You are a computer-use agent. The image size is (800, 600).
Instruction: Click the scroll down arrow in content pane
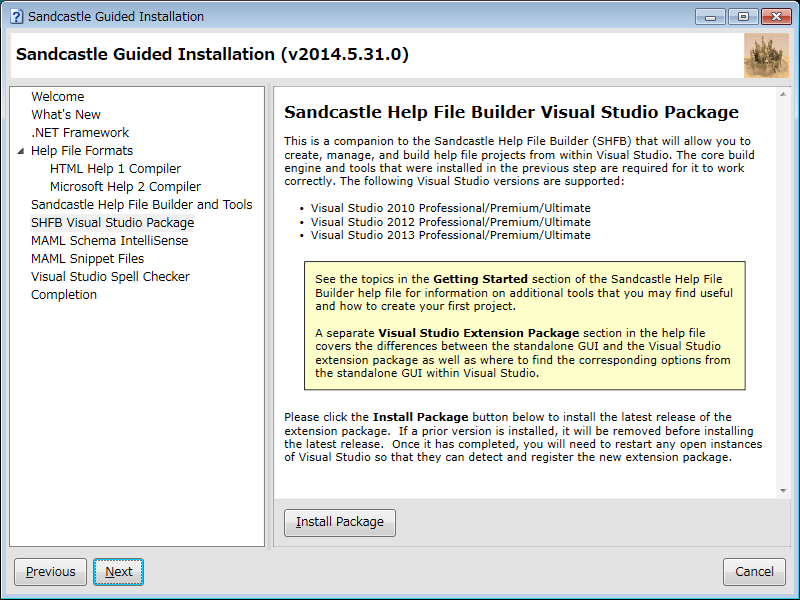pyautogui.click(x=783, y=491)
